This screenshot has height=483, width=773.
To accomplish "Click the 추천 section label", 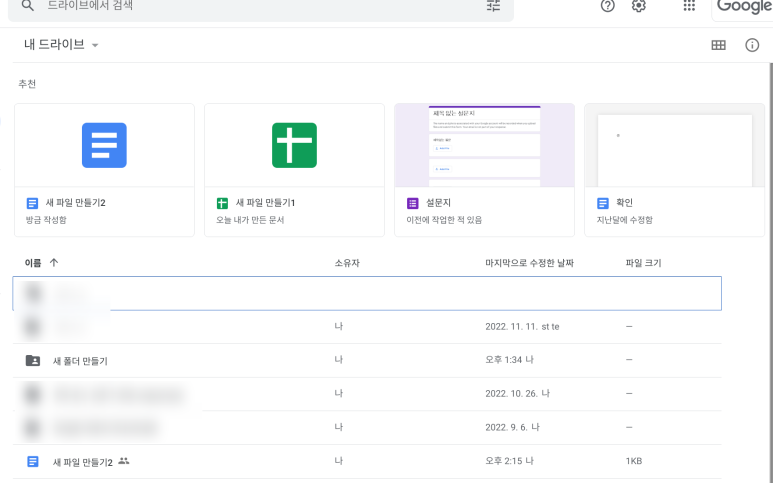I will click(27, 84).
